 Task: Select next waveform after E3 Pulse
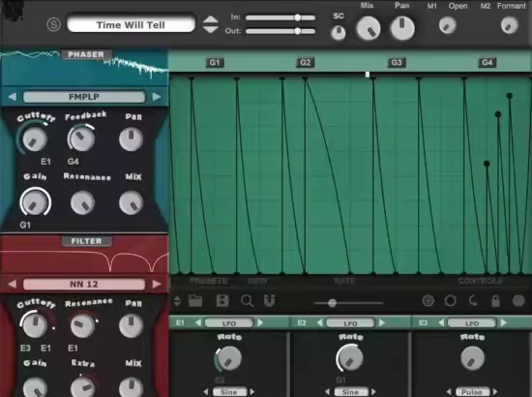click(x=495, y=392)
